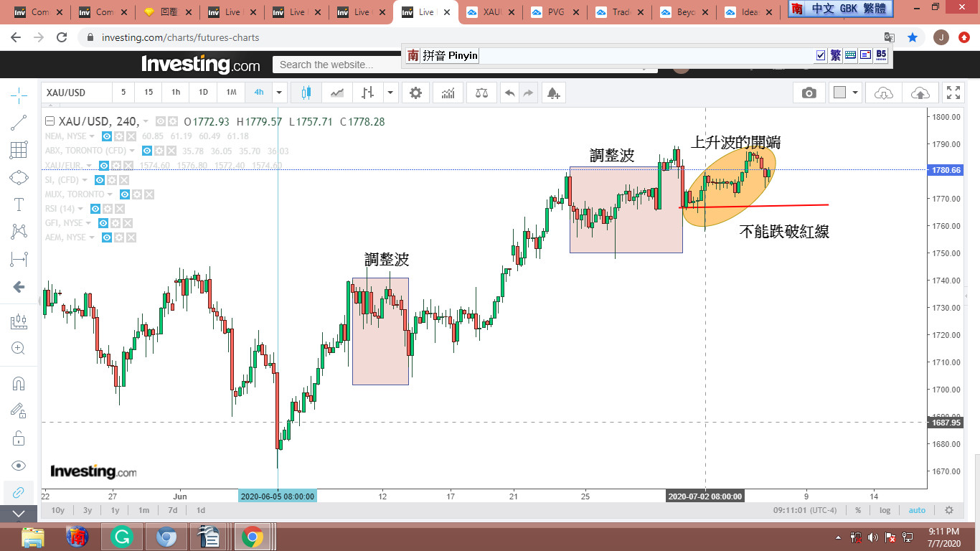Toggle percent scale on price axis

point(858,510)
